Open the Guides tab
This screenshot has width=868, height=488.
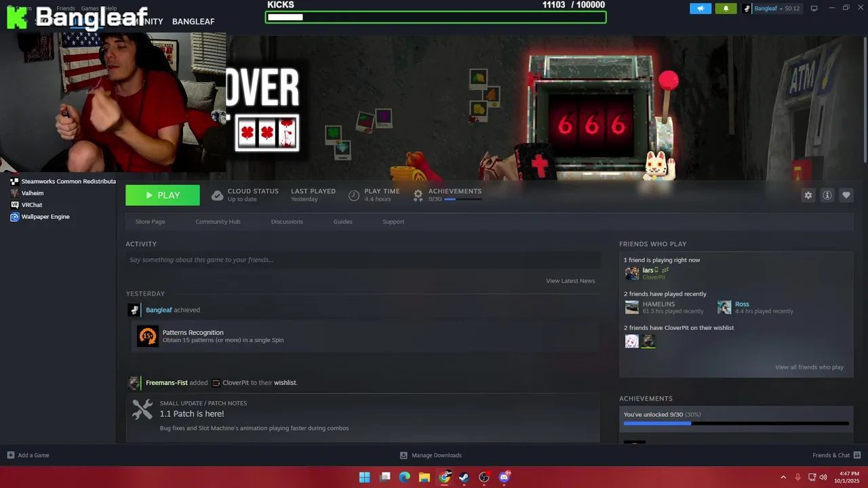point(342,222)
